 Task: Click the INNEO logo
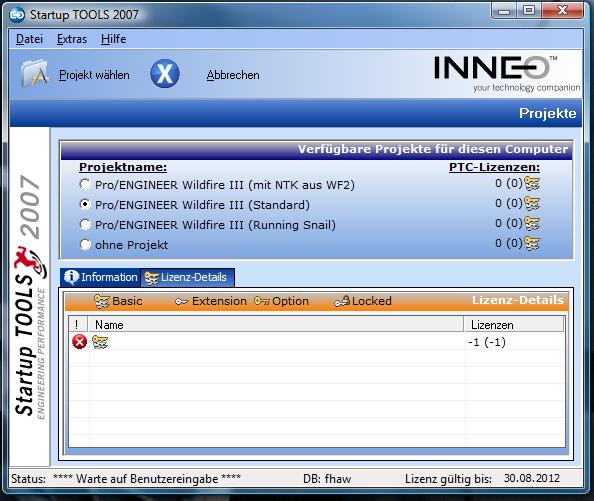tap(506, 73)
